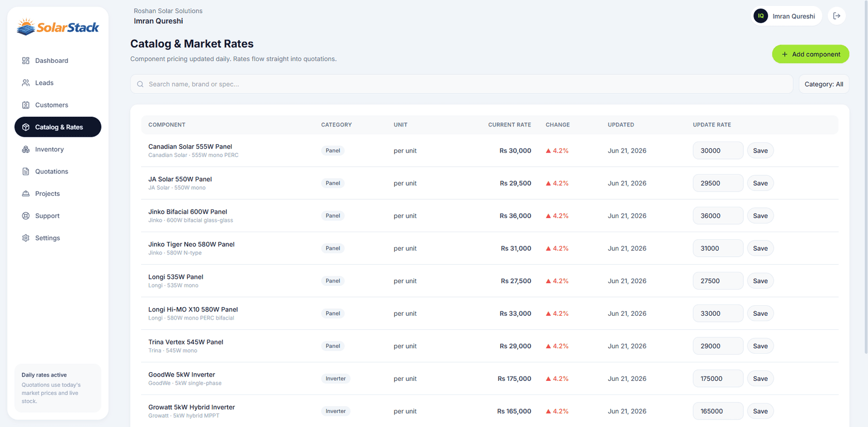The width and height of the screenshot is (868, 427).
Task: Save rate for Canadian Solar 555W Panel
Action: click(760, 151)
